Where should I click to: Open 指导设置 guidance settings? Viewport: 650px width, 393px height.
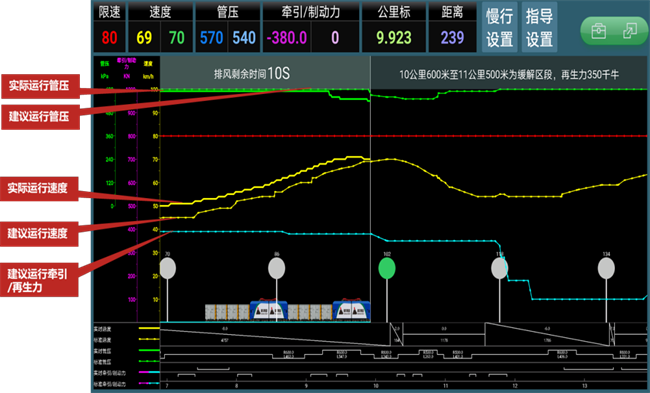point(539,27)
